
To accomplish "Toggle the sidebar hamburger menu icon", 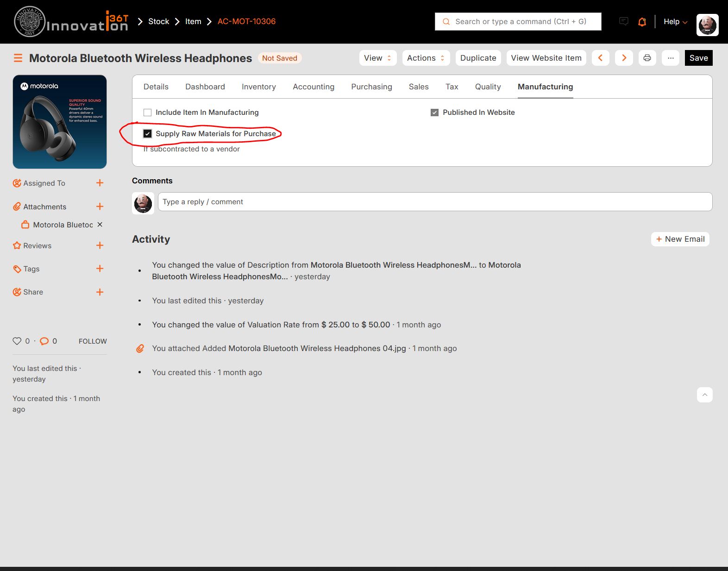I will tap(18, 58).
